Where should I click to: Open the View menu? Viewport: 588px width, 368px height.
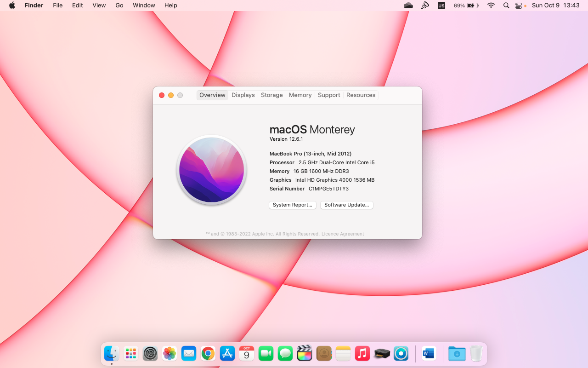point(99,6)
